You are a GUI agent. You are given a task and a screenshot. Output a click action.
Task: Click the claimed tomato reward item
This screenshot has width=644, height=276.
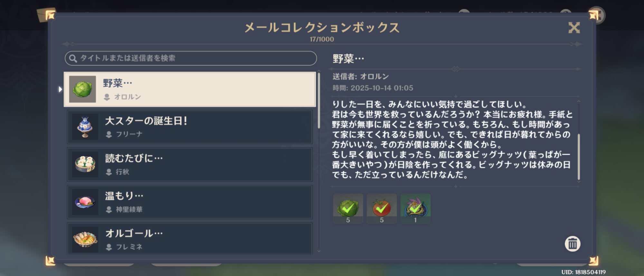[382, 208]
